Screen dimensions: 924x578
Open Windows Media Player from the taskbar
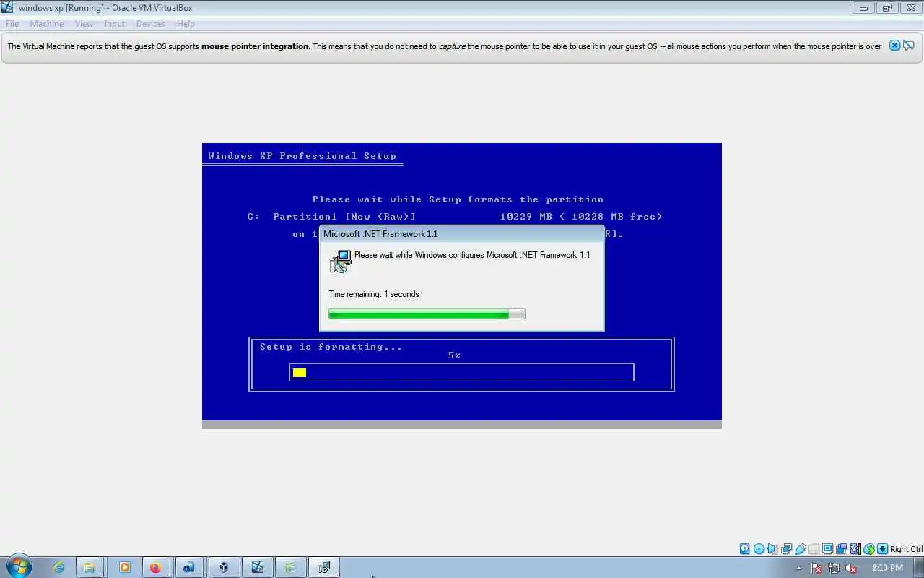pos(124,568)
